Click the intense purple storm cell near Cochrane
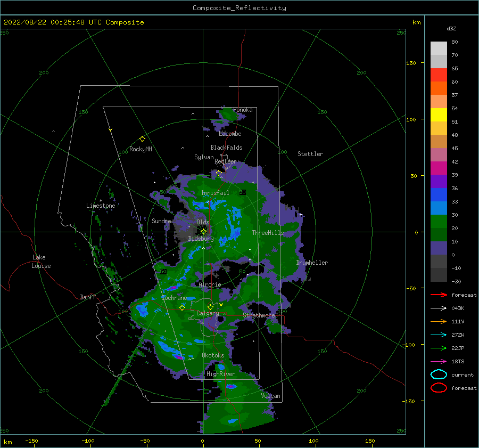This screenshot has height=448, width=479. tap(173, 288)
